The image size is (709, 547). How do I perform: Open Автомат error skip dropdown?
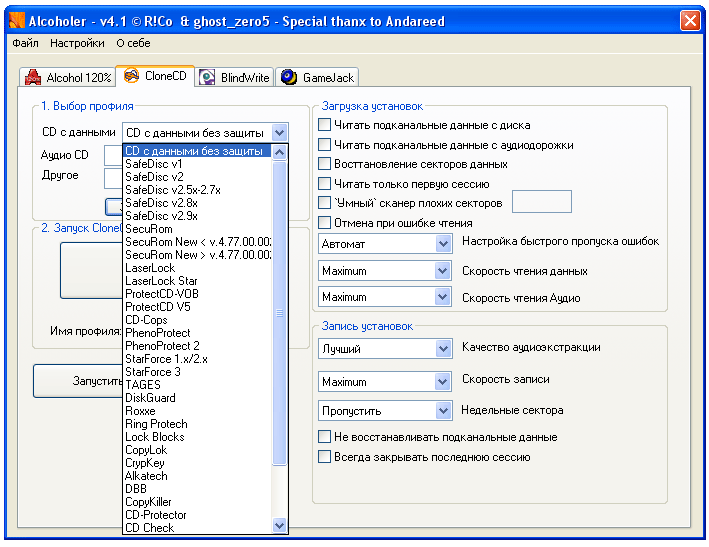pos(443,244)
